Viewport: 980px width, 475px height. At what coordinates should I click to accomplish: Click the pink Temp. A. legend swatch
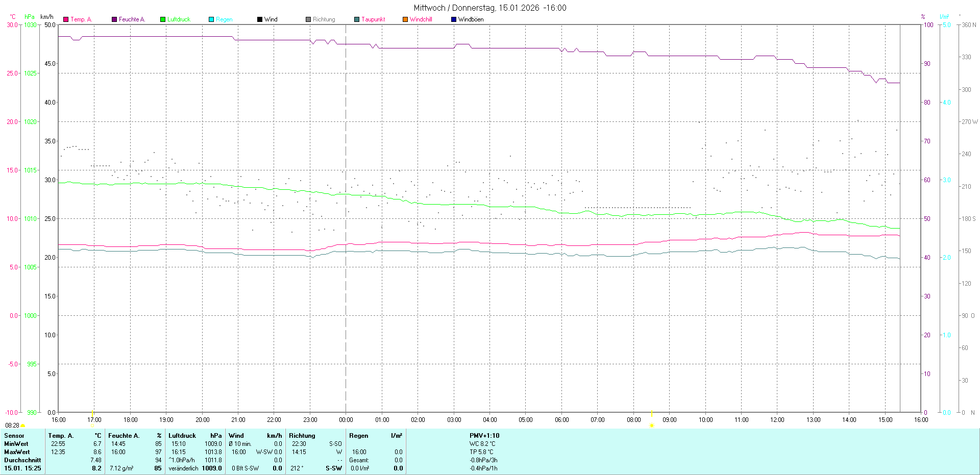coord(66,19)
